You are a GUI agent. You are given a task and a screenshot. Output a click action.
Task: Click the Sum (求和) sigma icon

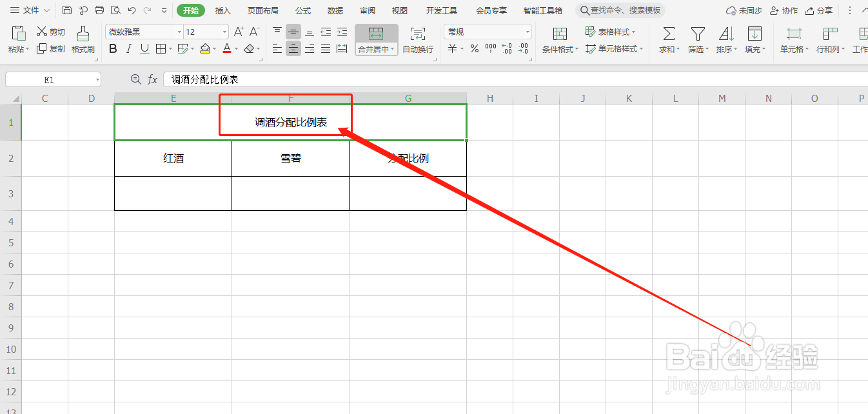click(669, 34)
